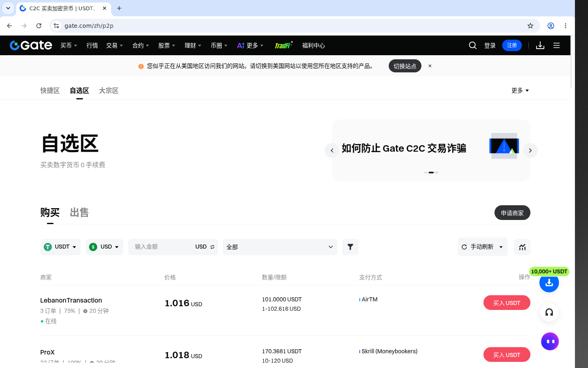Image resolution: width=588 pixels, height=368 pixels.
Task: Click Skrill (Moneybookers) payment method
Action: [390, 351]
